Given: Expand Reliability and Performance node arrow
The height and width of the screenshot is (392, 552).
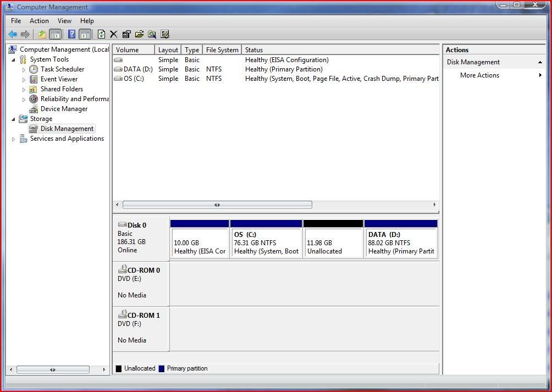Looking at the screenshot, I should pos(24,99).
